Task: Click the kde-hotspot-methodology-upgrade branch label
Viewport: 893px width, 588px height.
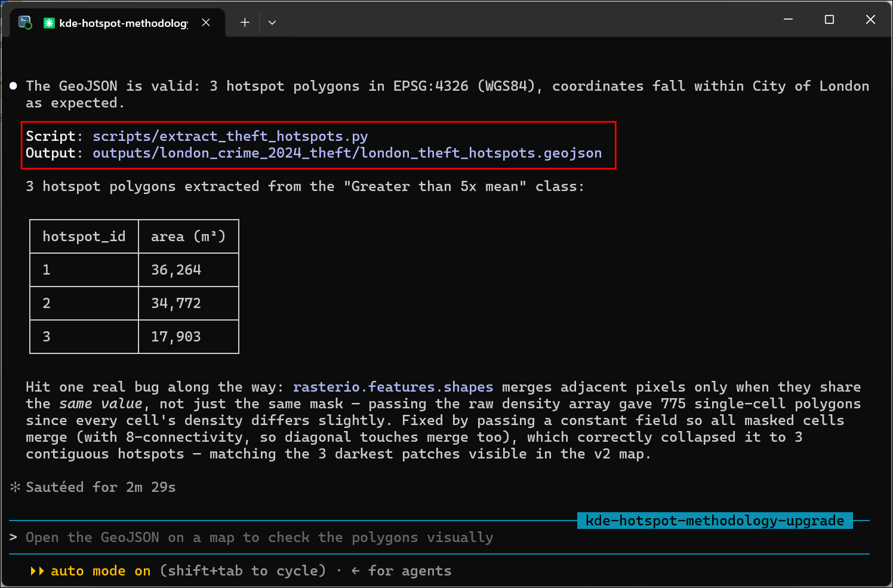Action: [715, 521]
